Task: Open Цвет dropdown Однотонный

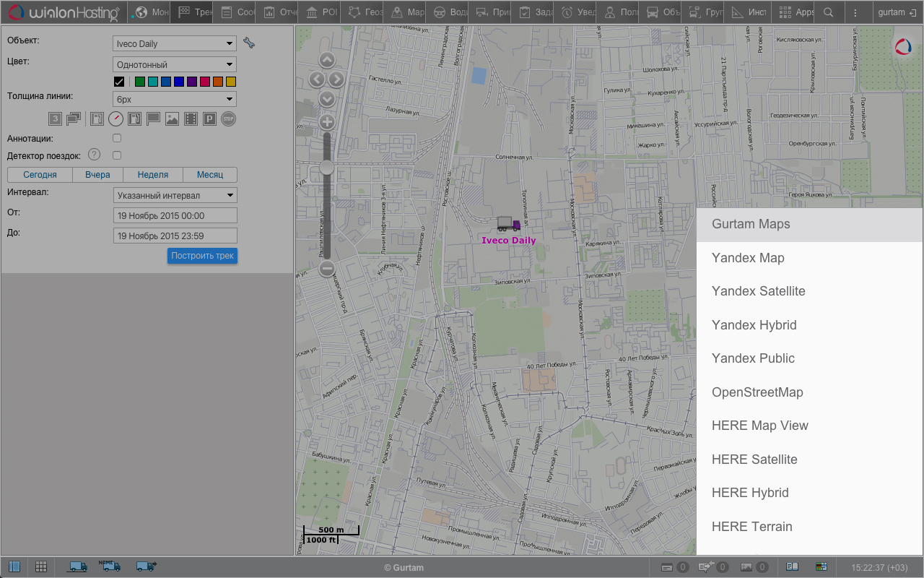Action: 175,65
